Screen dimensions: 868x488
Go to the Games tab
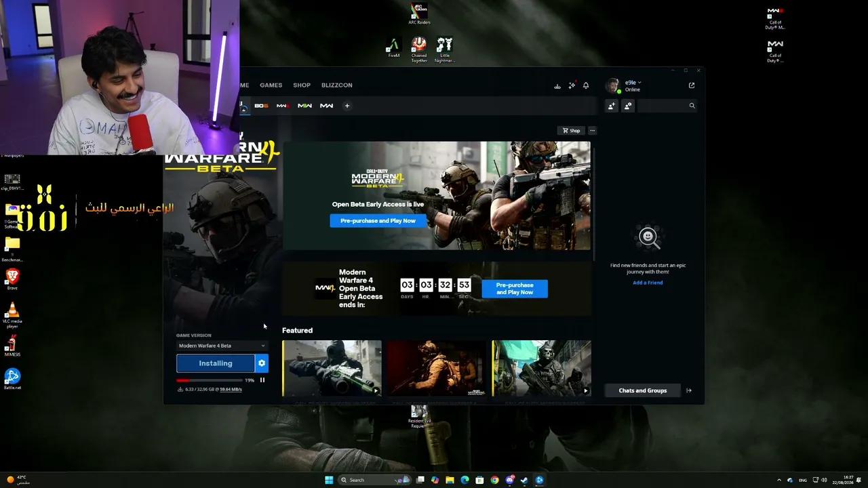click(271, 85)
